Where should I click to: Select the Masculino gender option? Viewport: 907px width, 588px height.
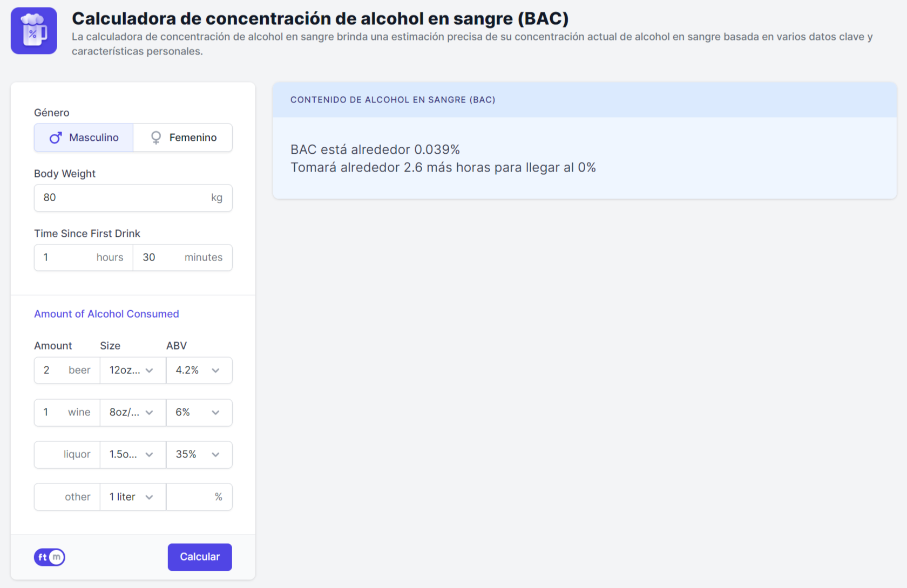(84, 138)
